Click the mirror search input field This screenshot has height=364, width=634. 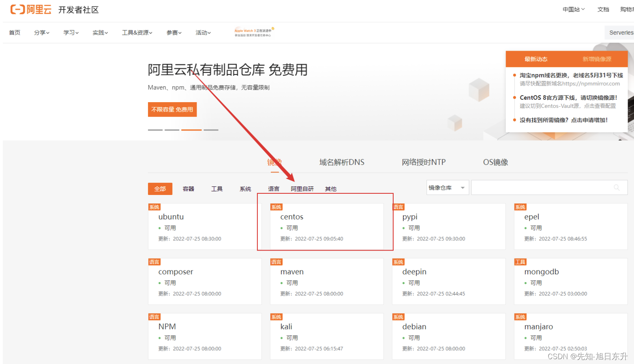[x=549, y=188]
